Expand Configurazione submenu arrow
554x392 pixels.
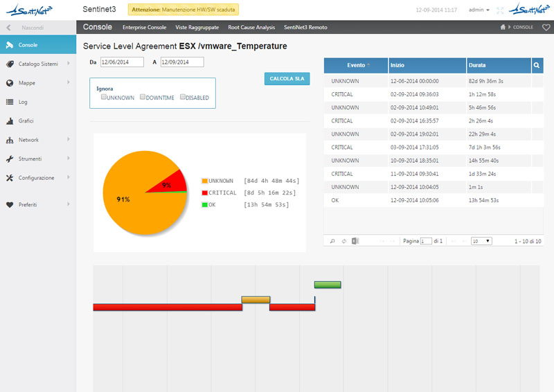69,177
